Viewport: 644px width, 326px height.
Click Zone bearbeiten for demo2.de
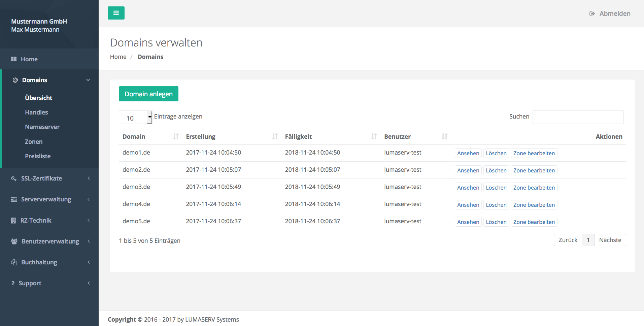coord(534,170)
